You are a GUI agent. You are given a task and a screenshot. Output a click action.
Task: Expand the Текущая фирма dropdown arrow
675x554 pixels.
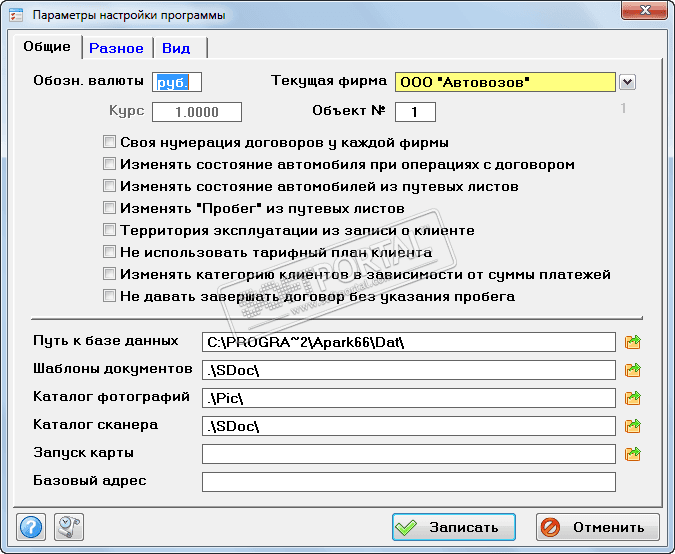tap(627, 82)
